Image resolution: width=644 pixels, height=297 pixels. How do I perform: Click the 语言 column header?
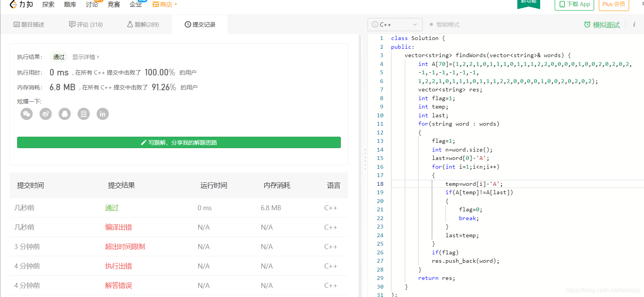point(334,185)
